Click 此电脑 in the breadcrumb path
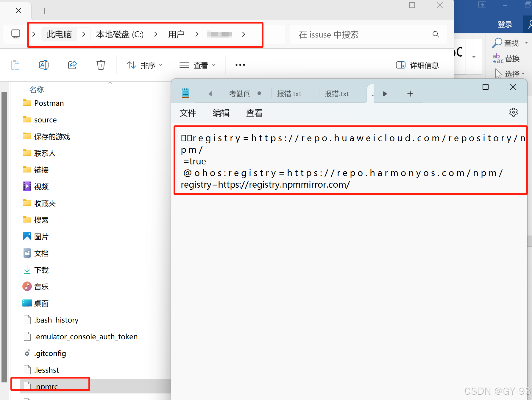 59,34
